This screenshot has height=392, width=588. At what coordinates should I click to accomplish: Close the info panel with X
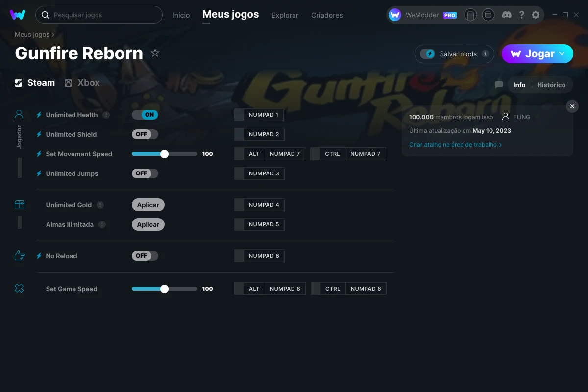point(572,106)
